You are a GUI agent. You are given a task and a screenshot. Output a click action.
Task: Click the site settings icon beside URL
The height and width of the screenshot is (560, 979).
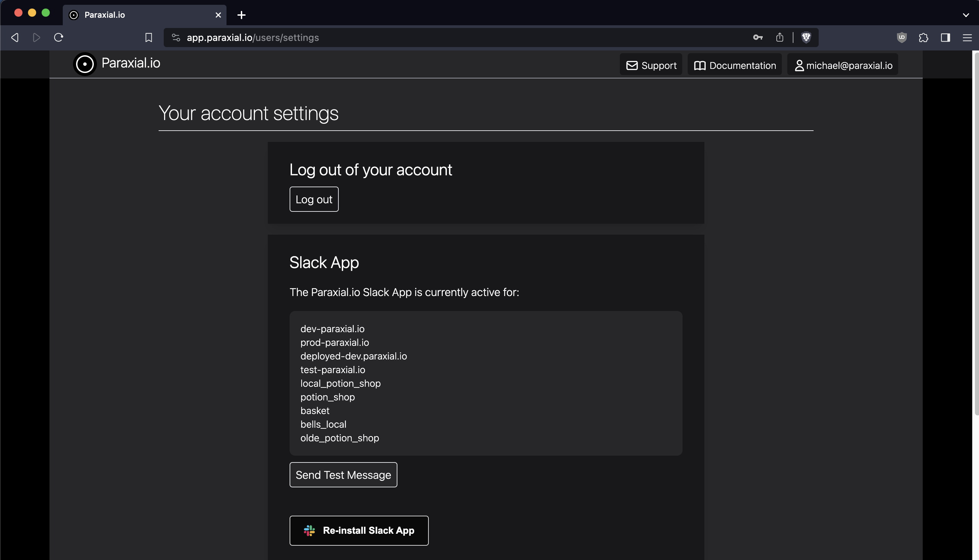pyautogui.click(x=176, y=37)
